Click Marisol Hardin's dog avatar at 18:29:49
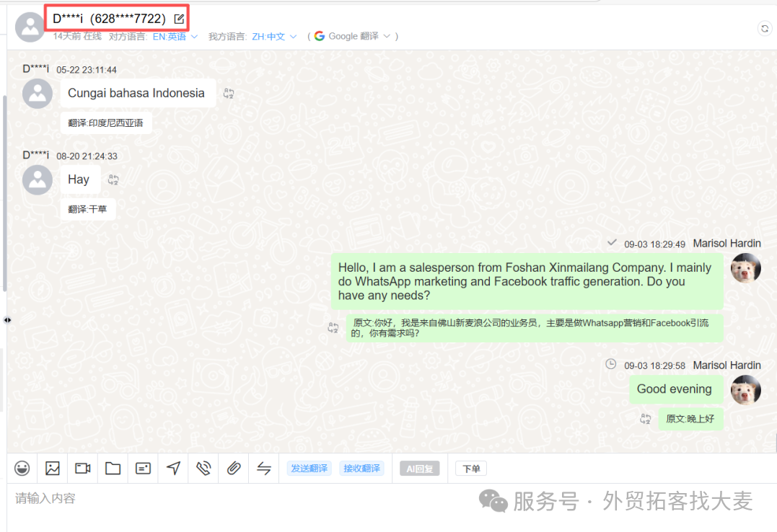777x532 pixels. click(746, 268)
